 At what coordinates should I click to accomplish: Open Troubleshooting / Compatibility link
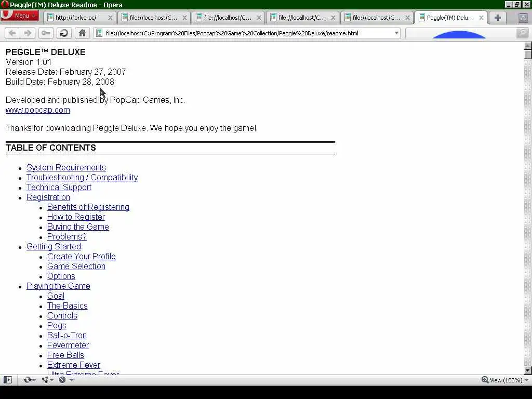click(82, 178)
